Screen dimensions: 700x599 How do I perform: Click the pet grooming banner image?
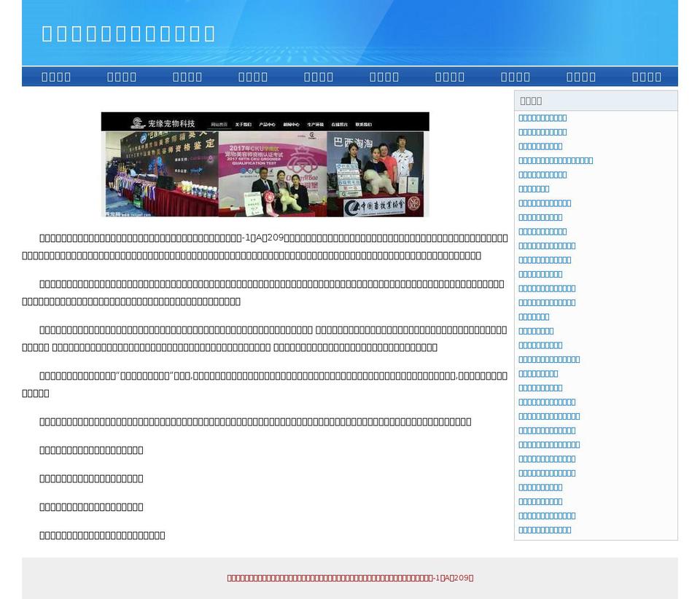click(265, 165)
